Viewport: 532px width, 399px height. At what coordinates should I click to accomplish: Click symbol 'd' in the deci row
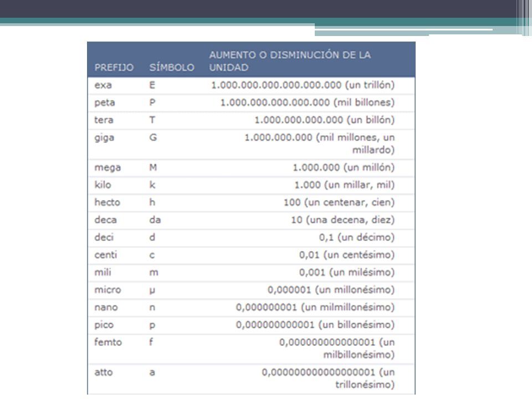pos(152,238)
